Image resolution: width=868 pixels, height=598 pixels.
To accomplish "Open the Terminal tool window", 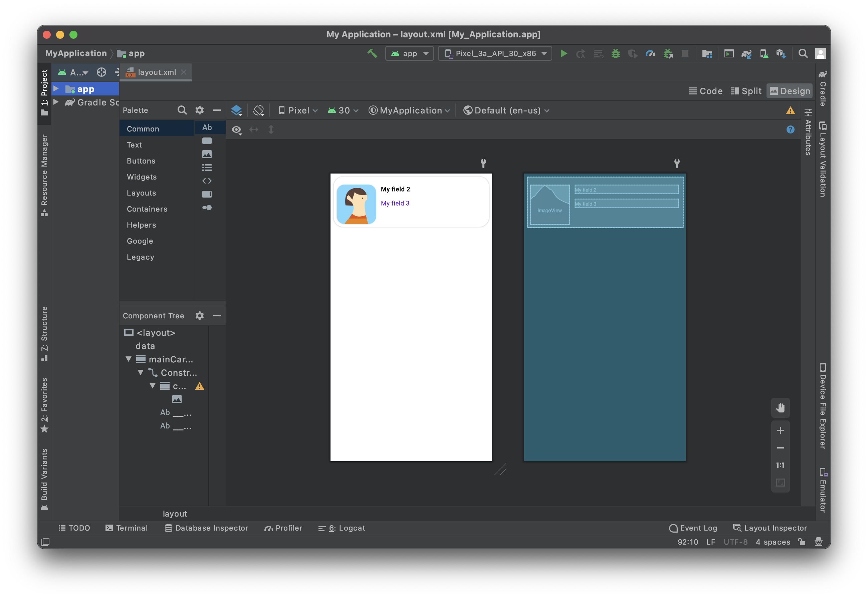I will click(x=127, y=528).
